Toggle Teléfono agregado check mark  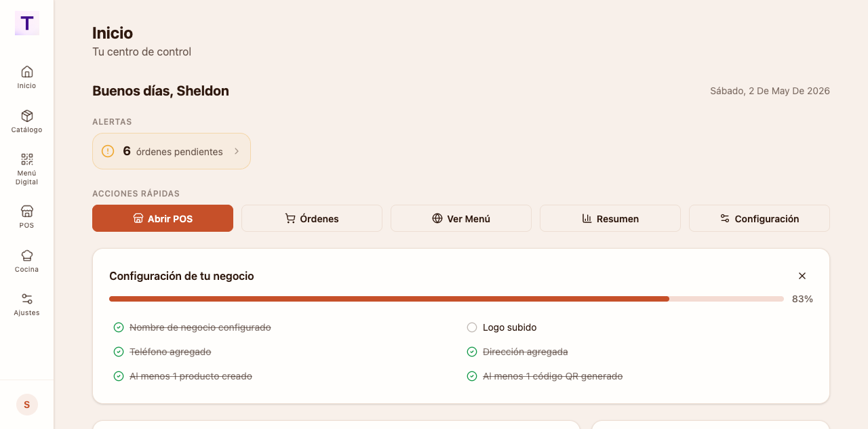pyautogui.click(x=119, y=352)
